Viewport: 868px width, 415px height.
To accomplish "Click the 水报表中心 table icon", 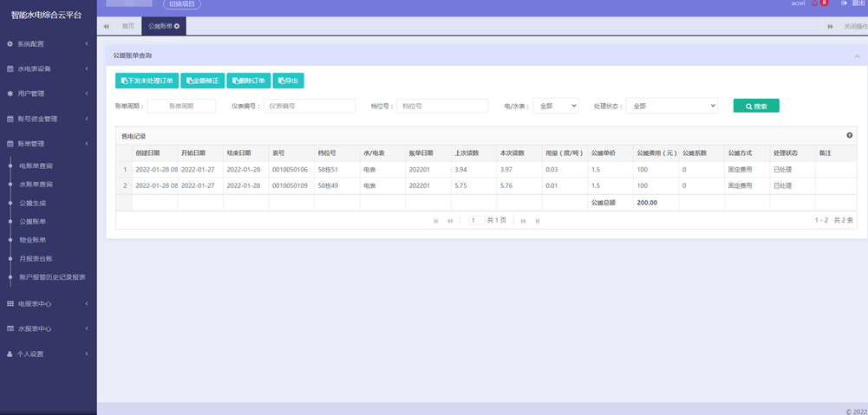I will (x=10, y=328).
